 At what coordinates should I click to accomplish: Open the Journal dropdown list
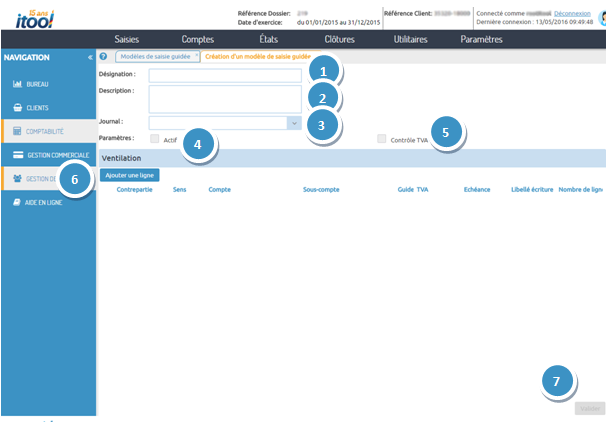[x=293, y=122]
